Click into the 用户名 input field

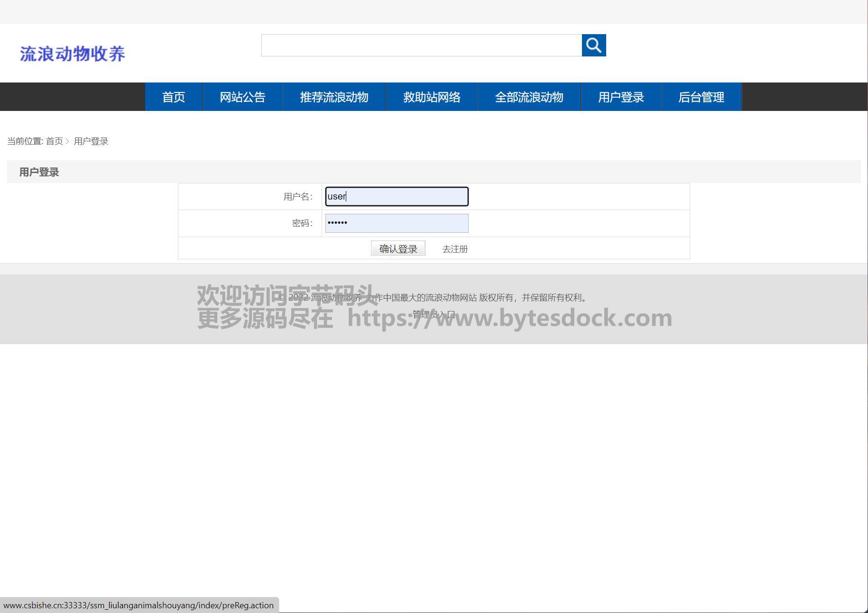pyautogui.click(x=397, y=197)
